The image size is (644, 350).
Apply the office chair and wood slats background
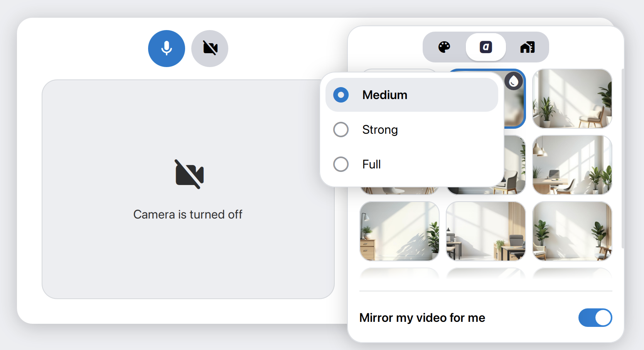tap(486, 231)
